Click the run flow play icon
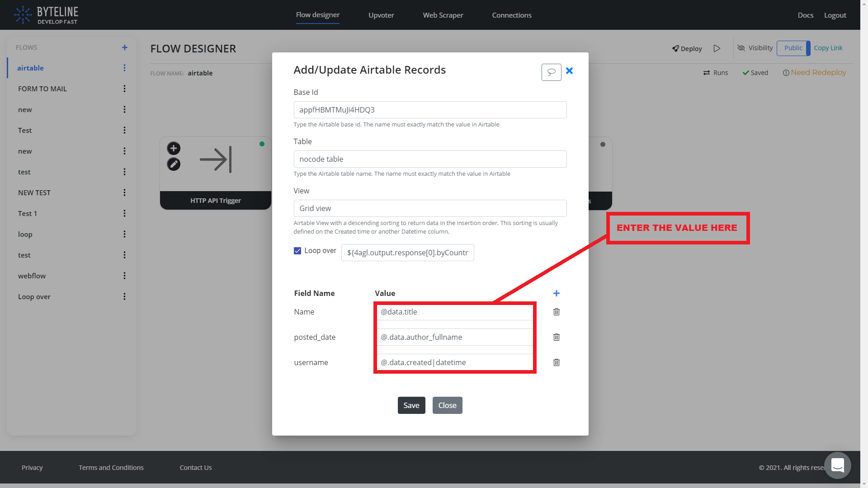868x488 pixels. tap(717, 48)
